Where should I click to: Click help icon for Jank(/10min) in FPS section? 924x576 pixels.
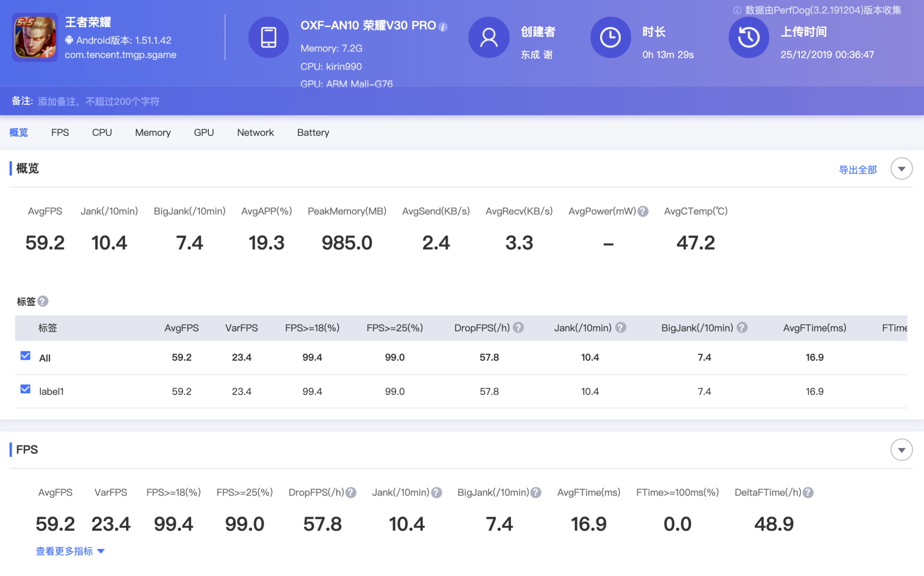pyautogui.click(x=436, y=493)
